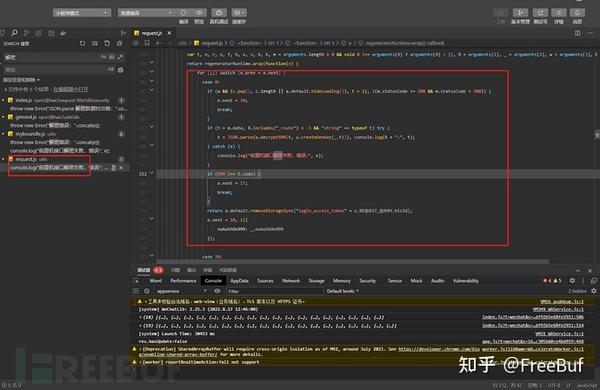This screenshot has height=390, width=600.
Task: Toggle match whole word in search field
Action: tap(112, 57)
